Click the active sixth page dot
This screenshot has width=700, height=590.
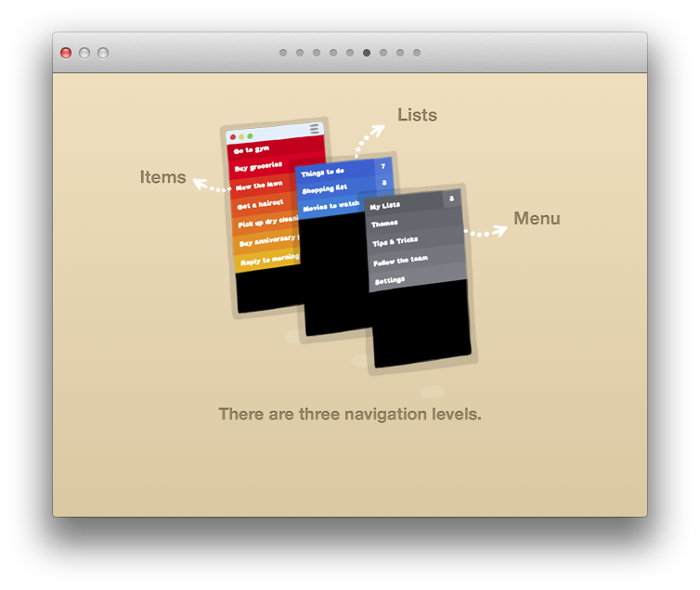(x=367, y=53)
